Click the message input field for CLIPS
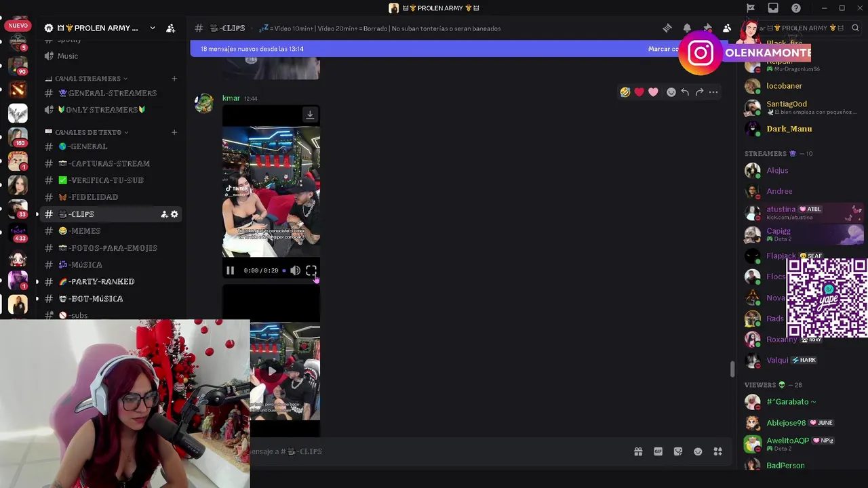Image resolution: width=868 pixels, height=488 pixels. tap(434, 451)
